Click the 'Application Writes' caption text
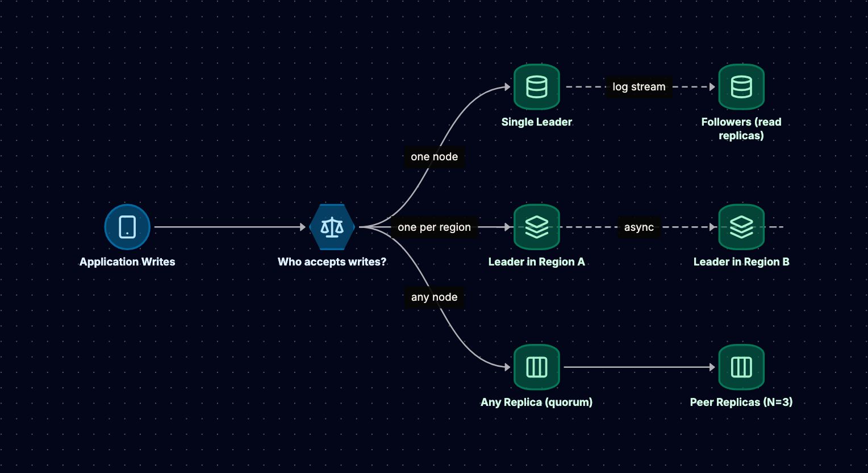 [127, 262]
